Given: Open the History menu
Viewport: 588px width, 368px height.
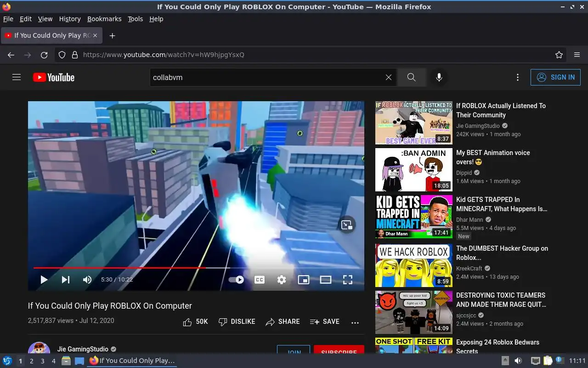Looking at the screenshot, I should [70, 19].
